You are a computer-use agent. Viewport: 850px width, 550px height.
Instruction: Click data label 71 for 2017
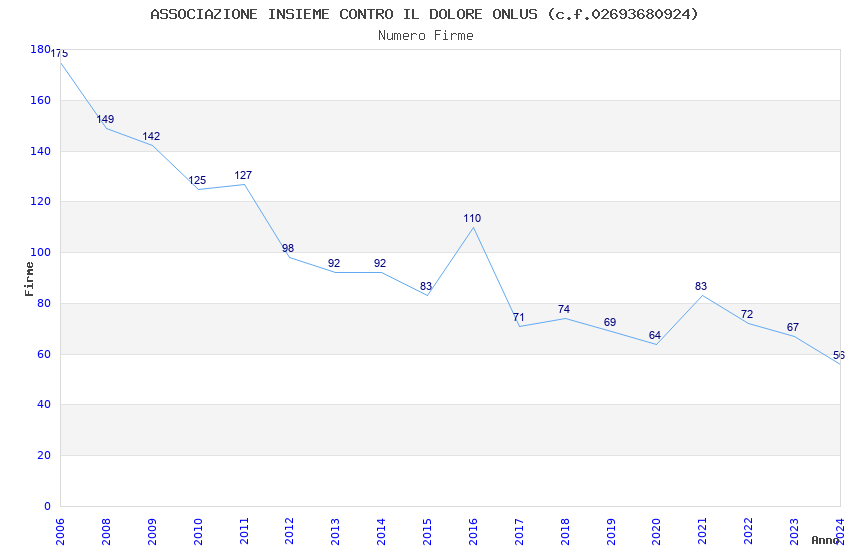[518, 317]
